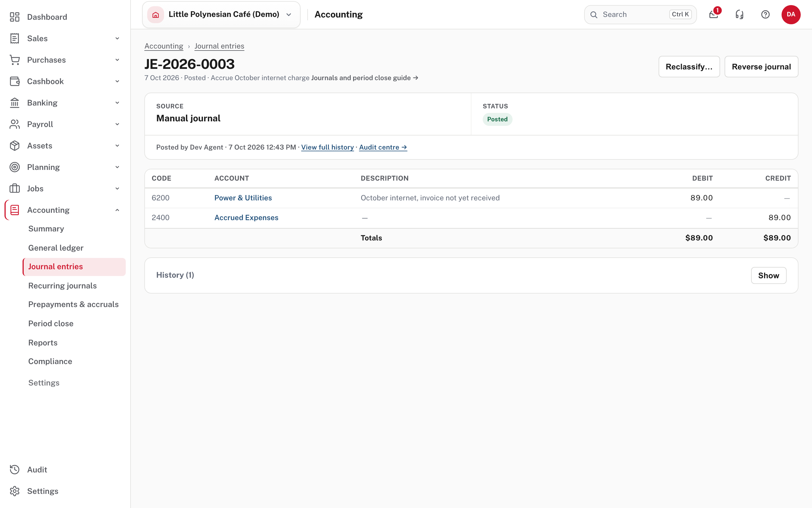Click the Cashbook wallet icon
This screenshot has width=812, height=508.
click(14, 81)
